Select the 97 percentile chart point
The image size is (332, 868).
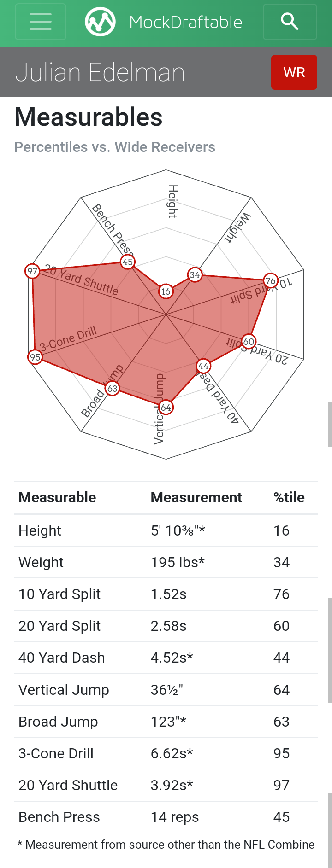(x=32, y=271)
